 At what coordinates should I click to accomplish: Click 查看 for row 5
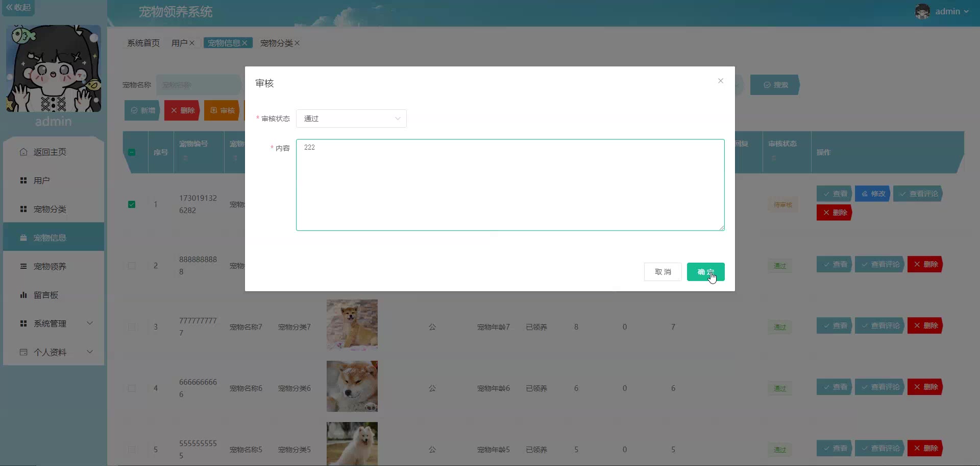pos(835,448)
